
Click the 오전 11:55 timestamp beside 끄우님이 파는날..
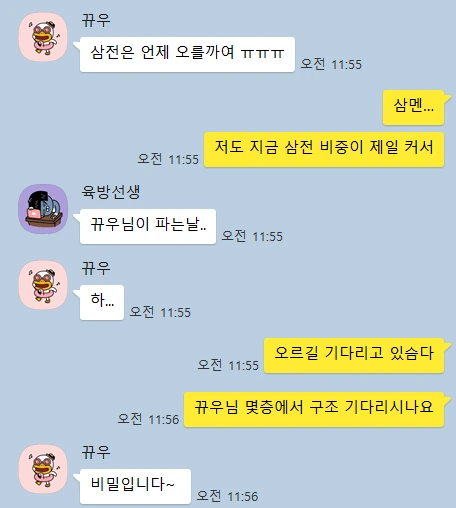point(252,236)
